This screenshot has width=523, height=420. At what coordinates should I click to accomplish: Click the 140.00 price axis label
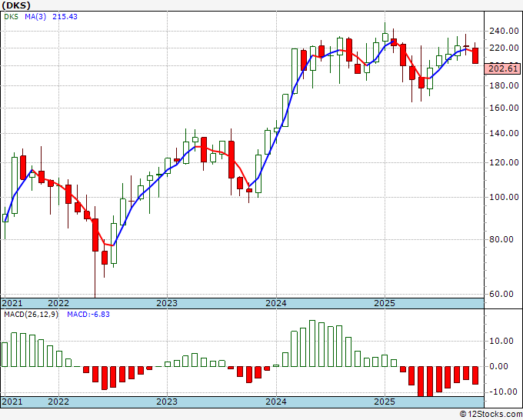pos(504,133)
